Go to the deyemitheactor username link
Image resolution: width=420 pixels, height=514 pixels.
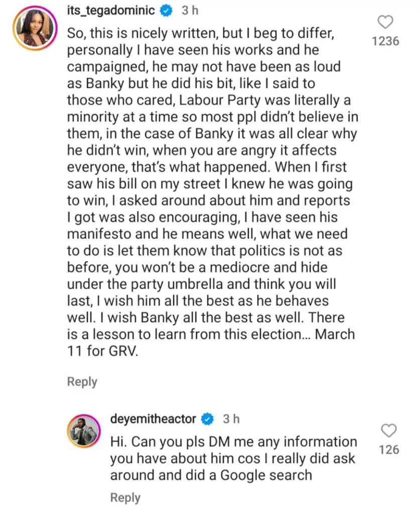[153, 419]
